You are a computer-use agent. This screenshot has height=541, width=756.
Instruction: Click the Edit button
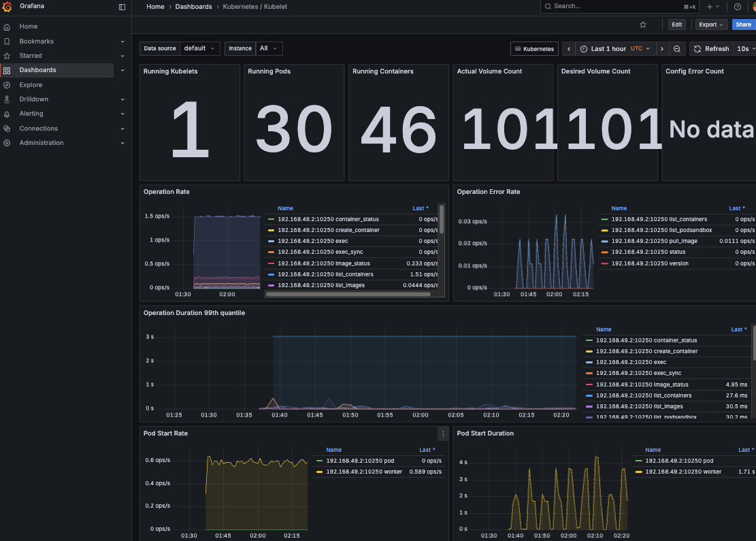click(677, 24)
